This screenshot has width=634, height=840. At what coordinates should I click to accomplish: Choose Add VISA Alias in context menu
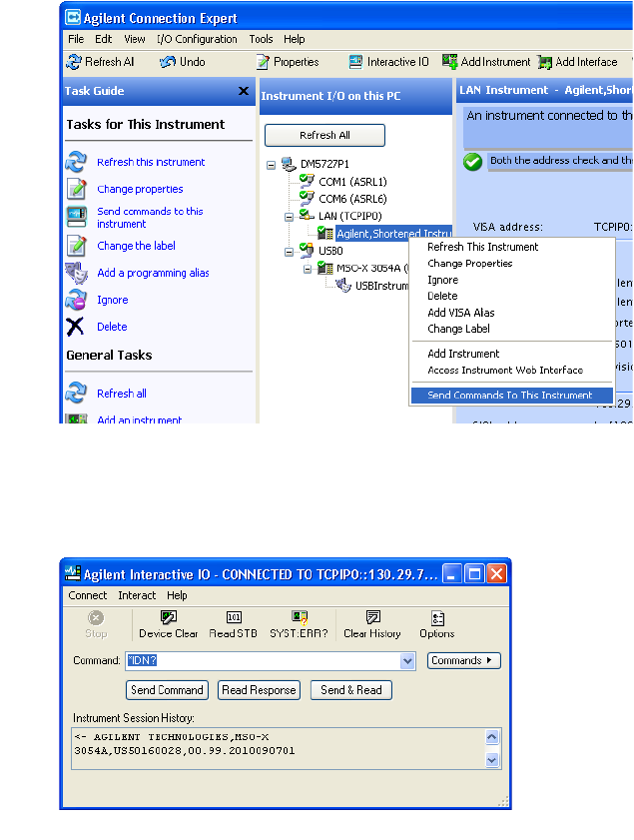tap(512, 313)
